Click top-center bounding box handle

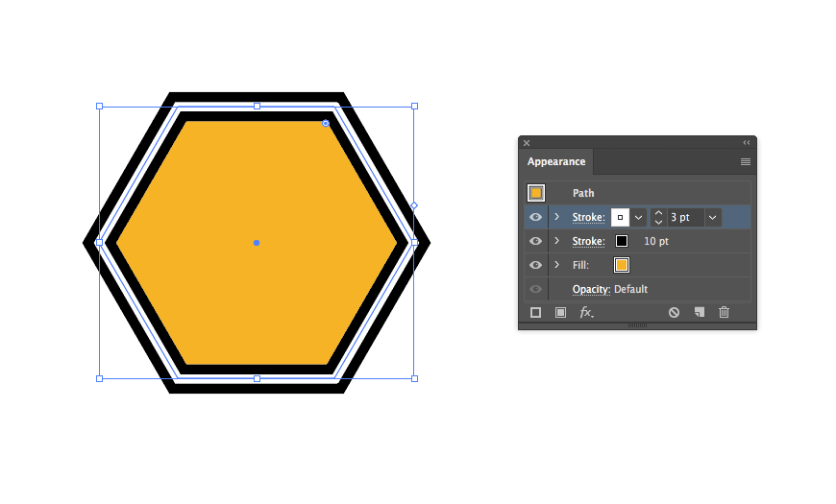257,107
